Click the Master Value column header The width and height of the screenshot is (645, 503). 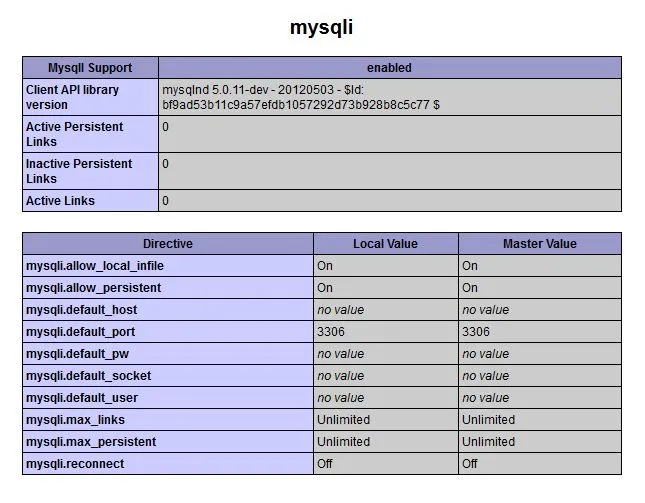[x=539, y=244]
